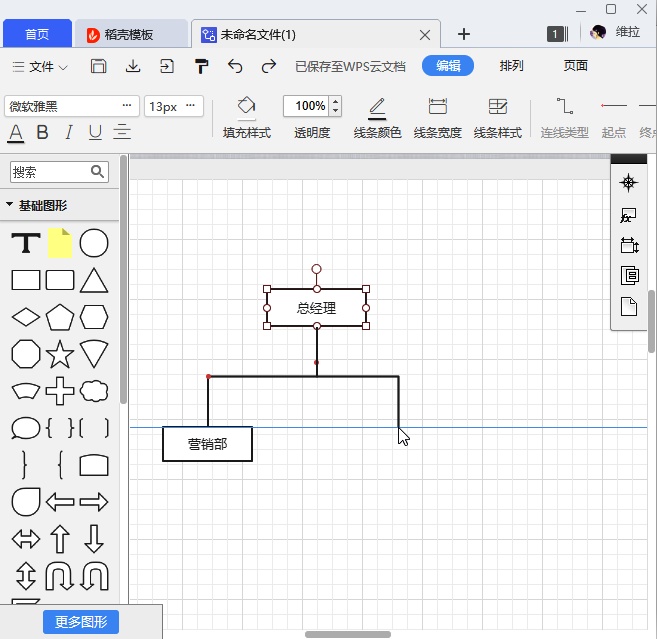
Task: Open the 文件 menu dropdown
Action: tap(40, 67)
